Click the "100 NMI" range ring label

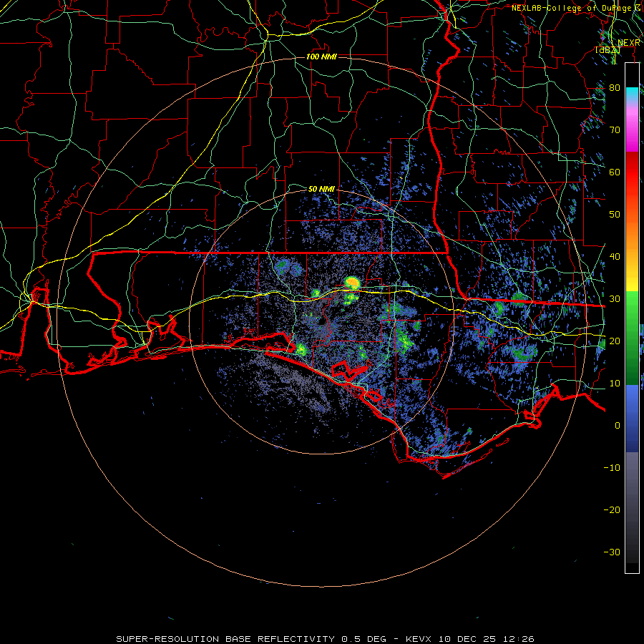click(x=321, y=57)
